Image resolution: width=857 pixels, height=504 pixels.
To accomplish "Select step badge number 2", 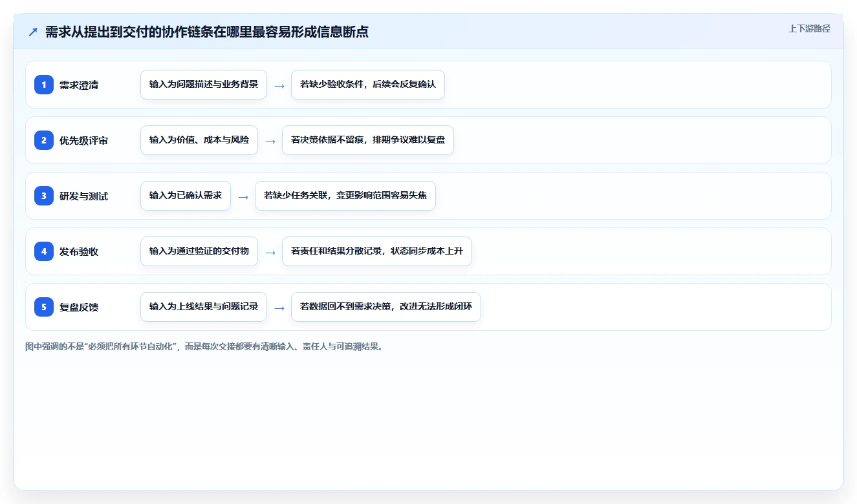I will pyautogui.click(x=44, y=140).
